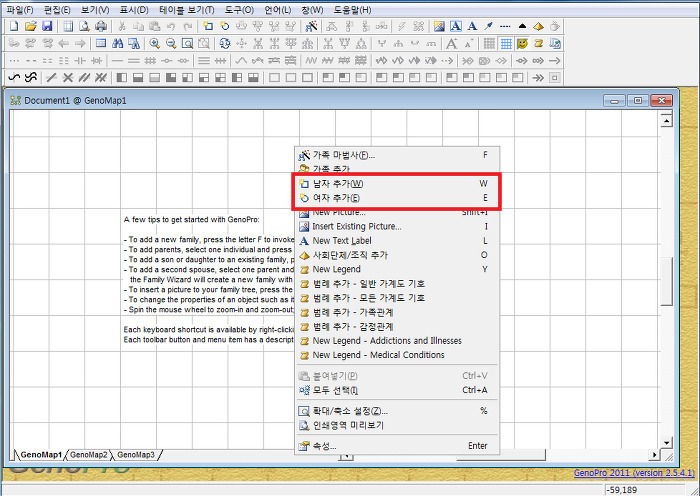Screen dimensions: 700x496
Task: Select New Legend - Addictions and Illnesses
Action: click(397, 341)
